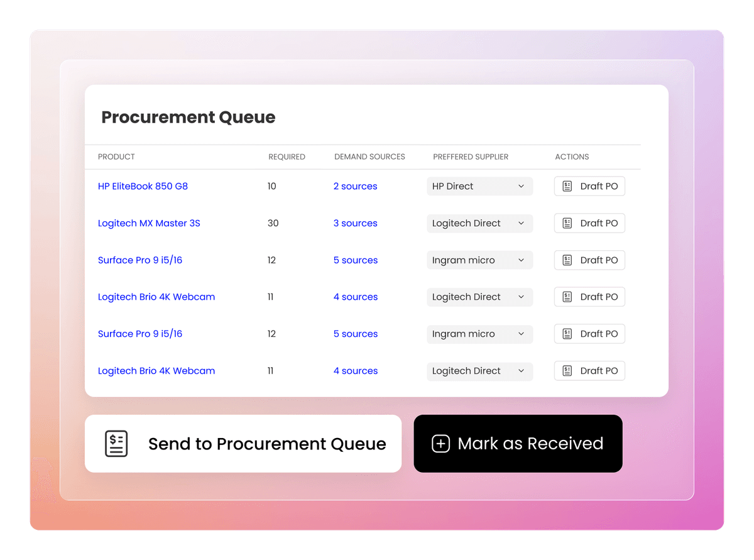
Task: Draft PO for HP EliteBook 850 G8
Action: pyautogui.click(x=589, y=186)
